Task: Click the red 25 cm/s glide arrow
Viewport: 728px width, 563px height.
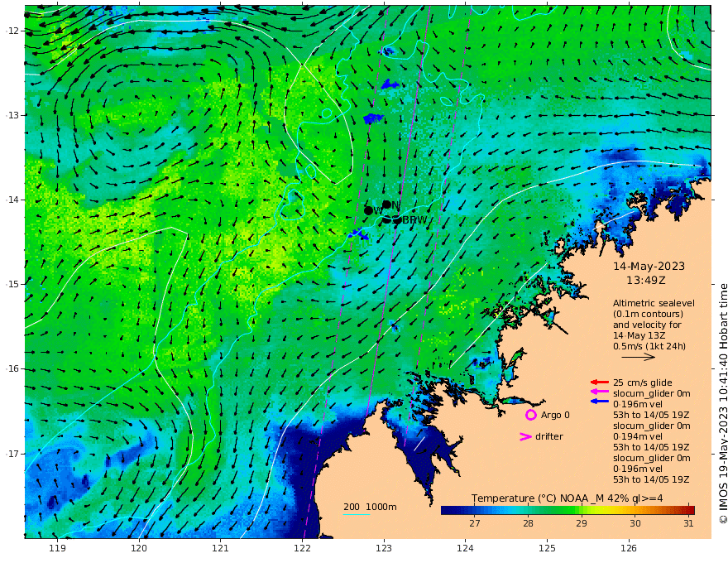Action: 600,383
